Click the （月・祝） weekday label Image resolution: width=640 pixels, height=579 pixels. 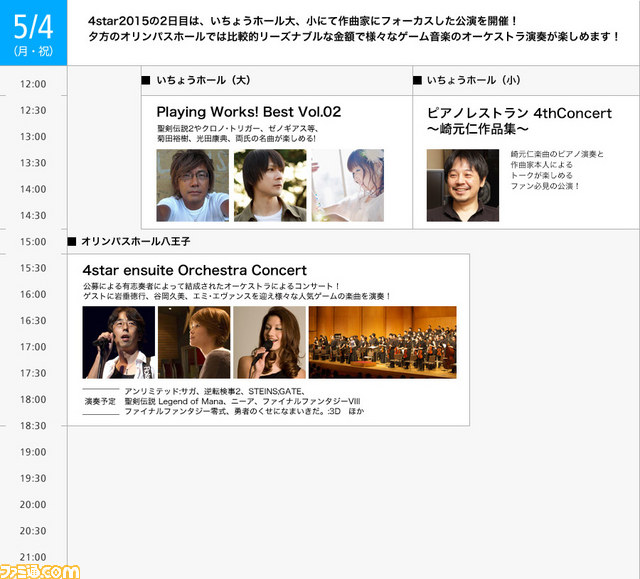33,51
